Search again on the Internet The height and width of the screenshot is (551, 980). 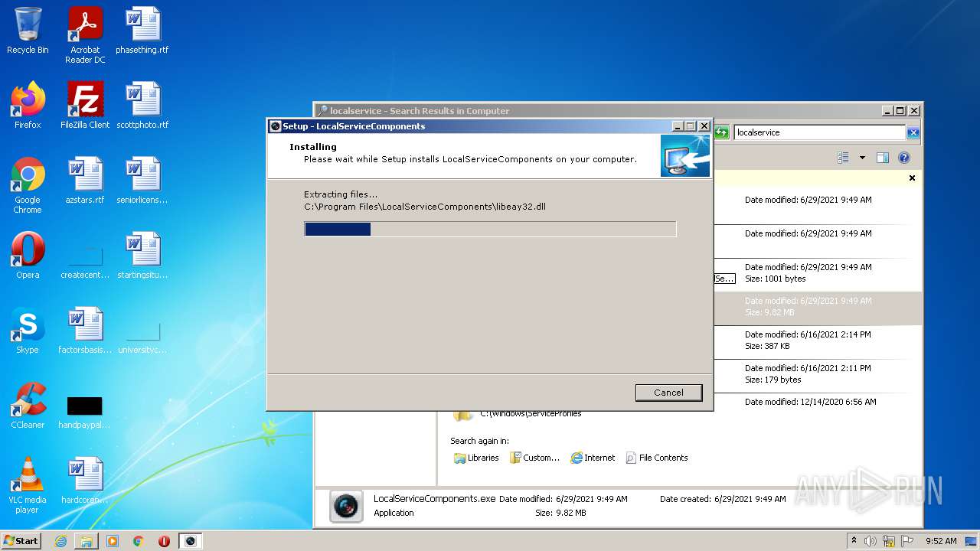tap(593, 458)
